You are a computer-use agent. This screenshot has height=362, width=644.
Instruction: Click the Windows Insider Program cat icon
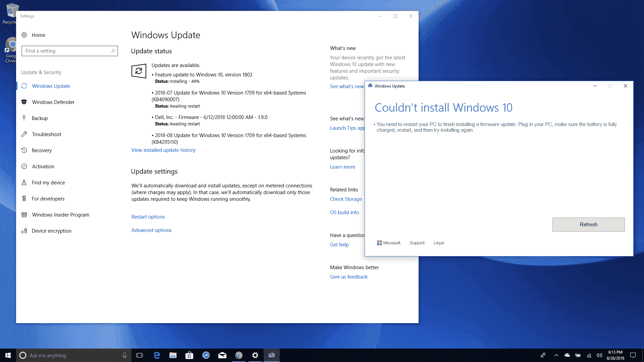24,215
